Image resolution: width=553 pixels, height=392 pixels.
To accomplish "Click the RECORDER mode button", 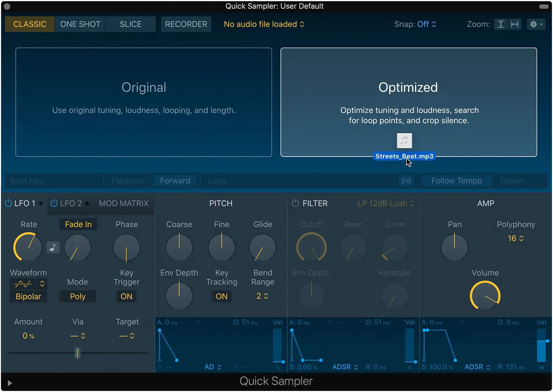I will coord(186,24).
